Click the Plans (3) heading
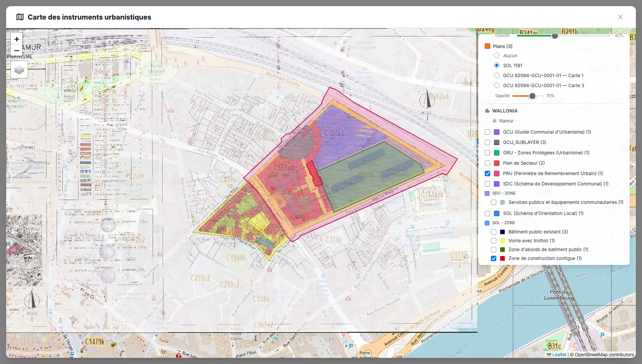The image size is (642, 364). [503, 46]
